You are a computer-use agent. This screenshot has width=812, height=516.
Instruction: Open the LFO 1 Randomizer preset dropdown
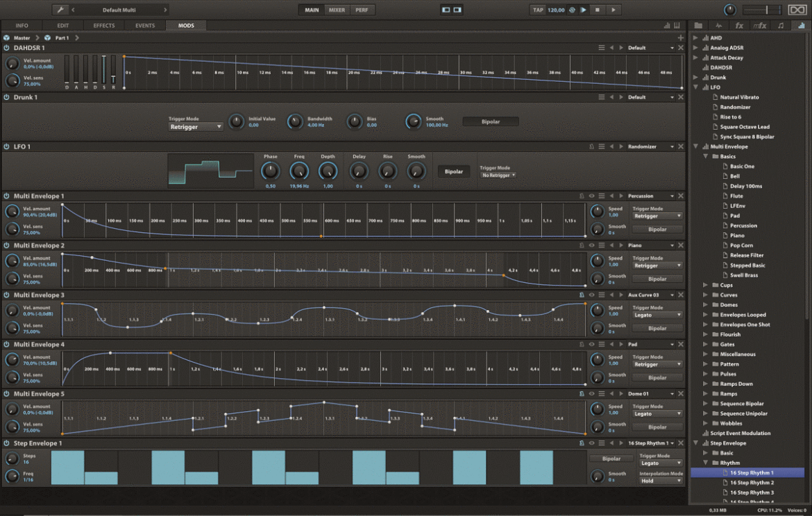point(651,146)
